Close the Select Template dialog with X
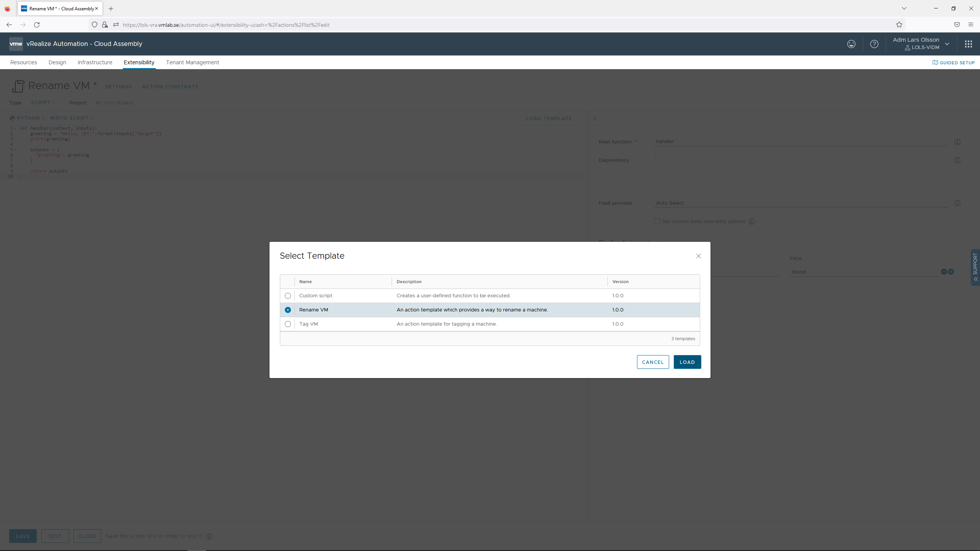Viewport: 980px width, 551px height. point(699,256)
